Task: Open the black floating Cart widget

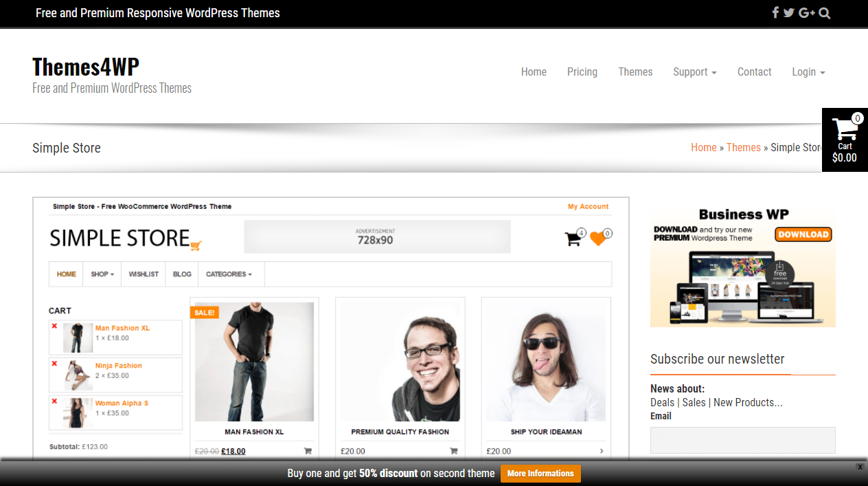Action: click(845, 140)
